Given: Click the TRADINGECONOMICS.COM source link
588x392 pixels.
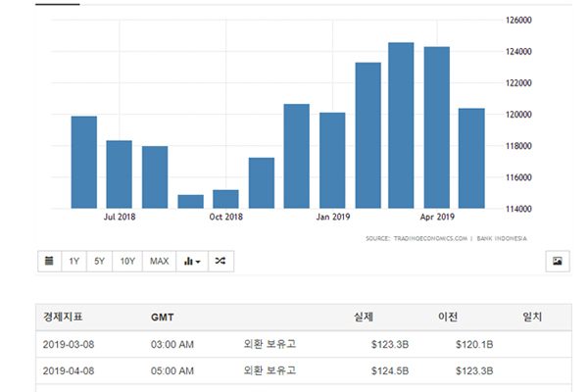Looking at the screenshot, I should 416,238.
